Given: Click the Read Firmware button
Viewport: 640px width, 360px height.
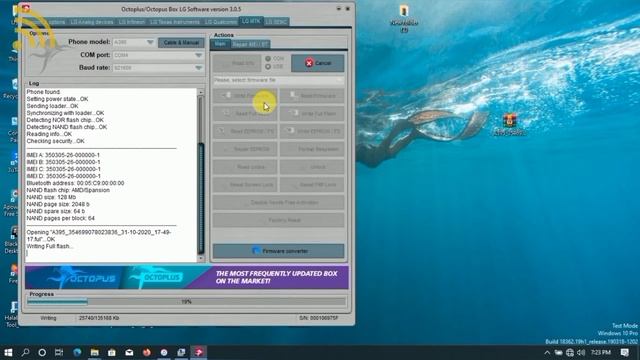Looking at the screenshot, I should (312, 96).
